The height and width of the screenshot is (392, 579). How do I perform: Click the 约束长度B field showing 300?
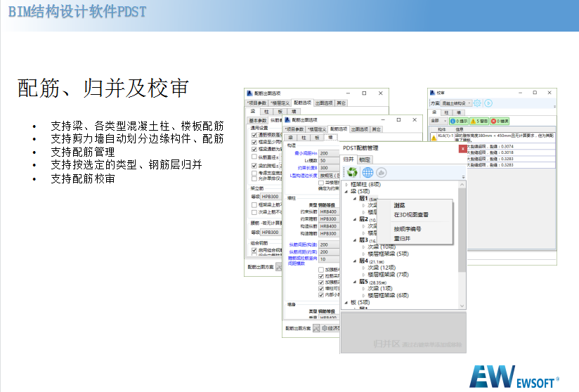pos(329,168)
